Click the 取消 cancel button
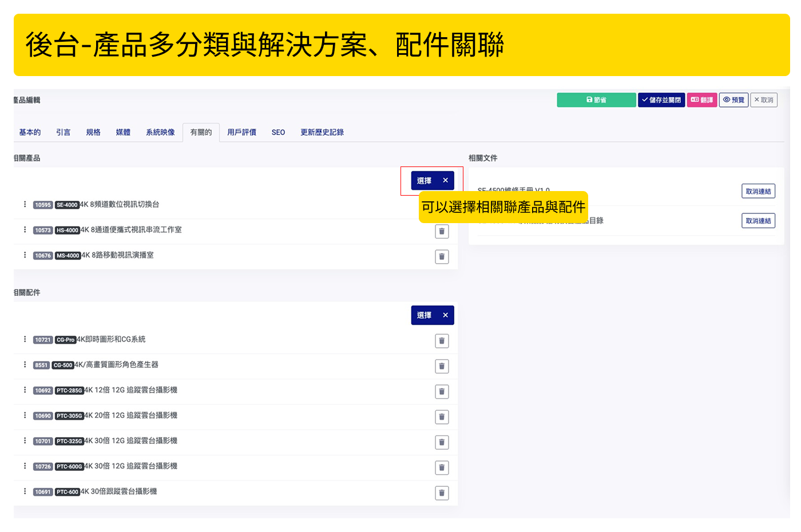Viewport: 801px width, 532px height. point(764,100)
